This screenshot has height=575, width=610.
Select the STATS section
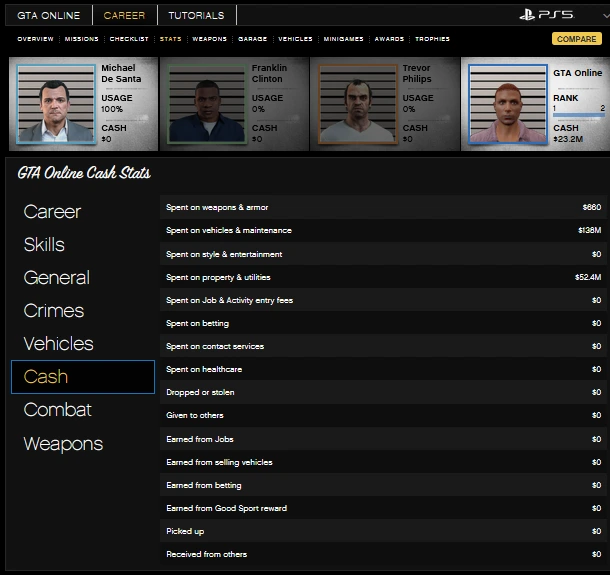pyautogui.click(x=171, y=39)
